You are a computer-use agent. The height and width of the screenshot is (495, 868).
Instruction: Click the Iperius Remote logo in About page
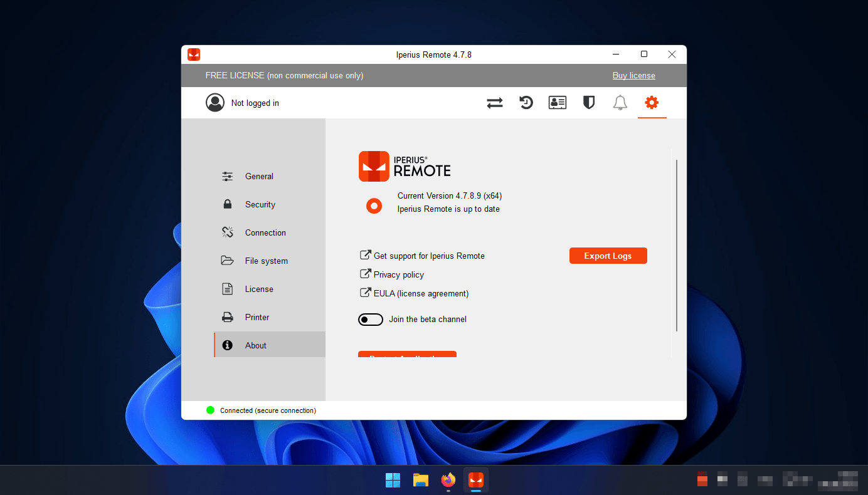tap(405, 167)
